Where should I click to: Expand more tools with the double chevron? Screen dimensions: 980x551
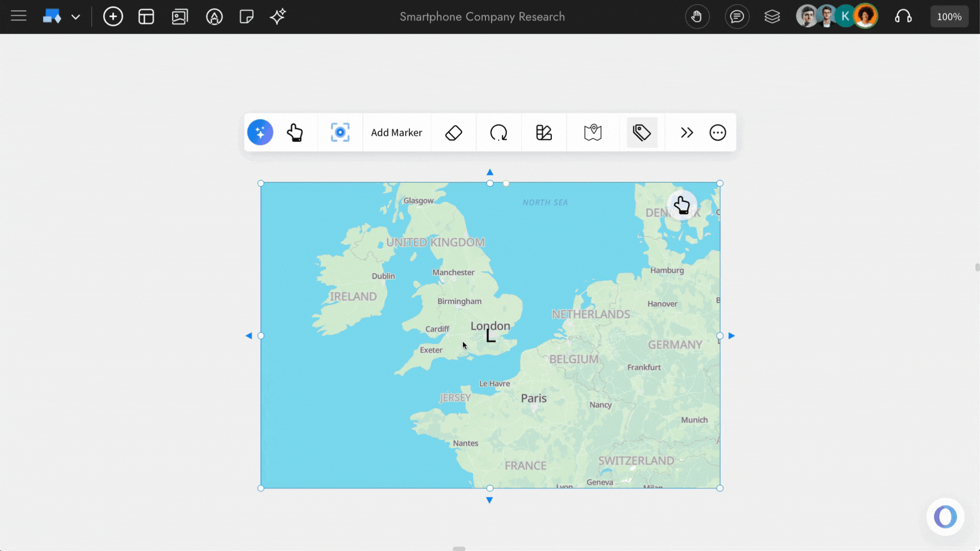pos(687,132)
